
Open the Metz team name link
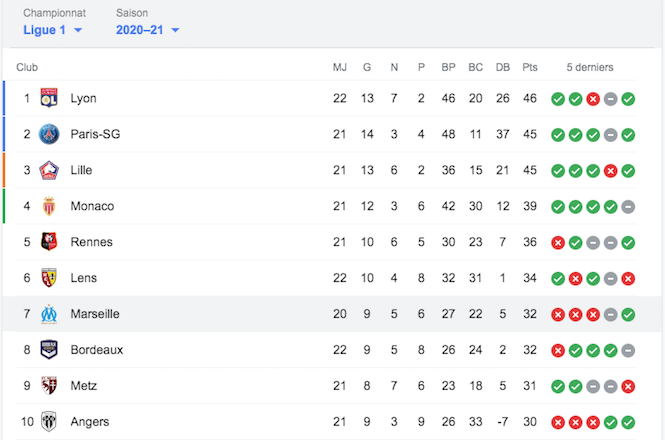(84, 386)
